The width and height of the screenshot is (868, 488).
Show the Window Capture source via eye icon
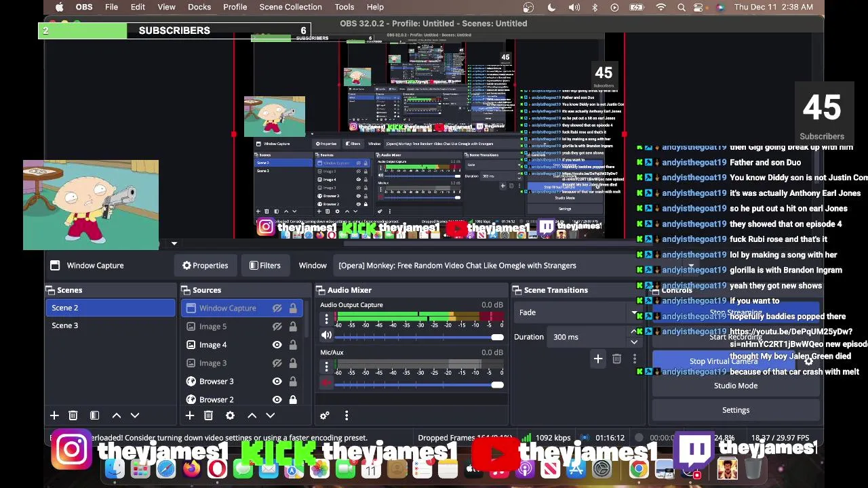pyautogui.click(x=277, y=308)
